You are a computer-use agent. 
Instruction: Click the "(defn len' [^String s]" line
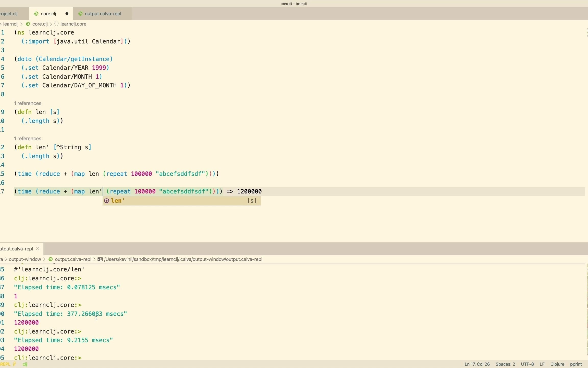click(53, 147)
